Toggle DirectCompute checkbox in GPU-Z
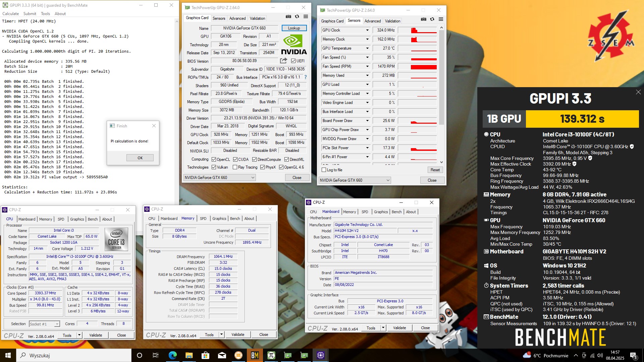 pos(254,160)
